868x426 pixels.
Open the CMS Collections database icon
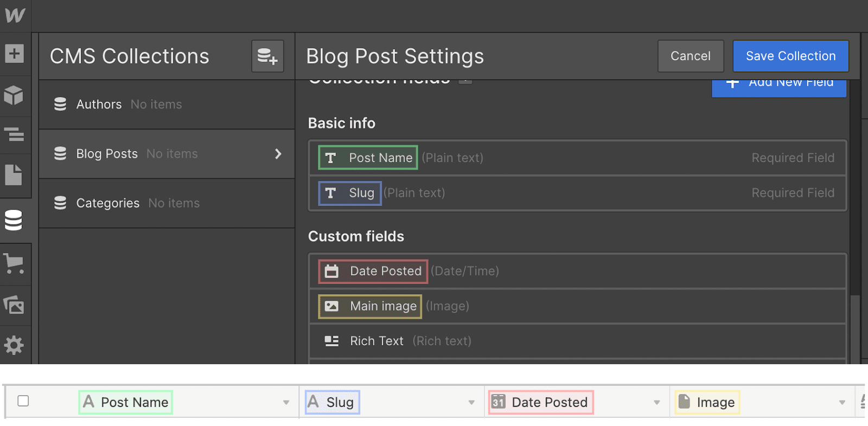pyautogui.click(x=14, y=220)
